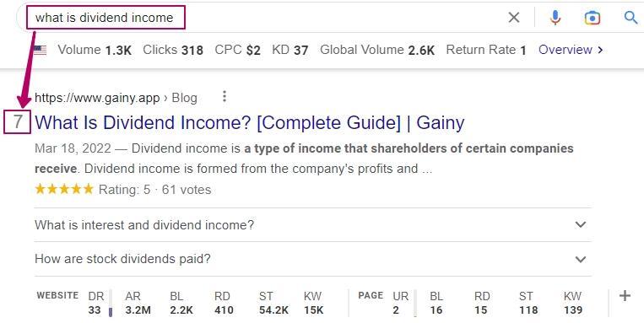This screenshot has width=644, height=323.
Task: Click the US flag country icon
Action: (x=40, y=50)
